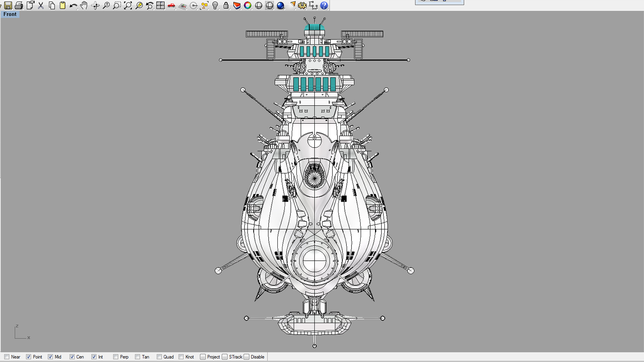
Task: Toggle the Int osnap checkbox
Action: click(x=94, y=357)
